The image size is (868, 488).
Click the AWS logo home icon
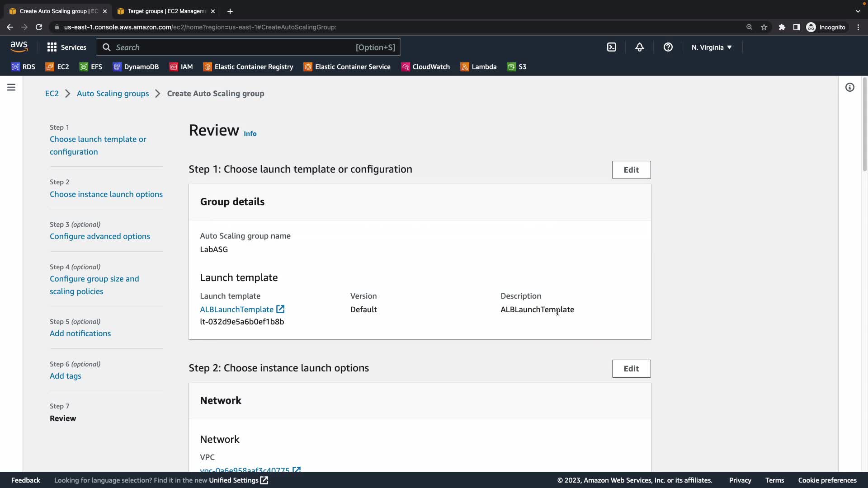[19, 47]
